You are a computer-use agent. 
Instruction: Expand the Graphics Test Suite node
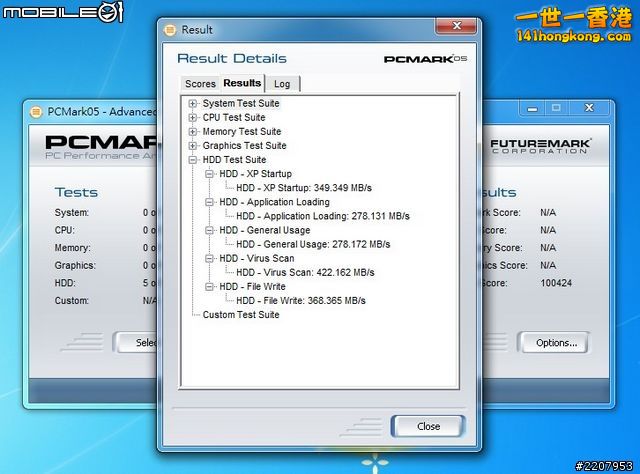pos(193,145)
